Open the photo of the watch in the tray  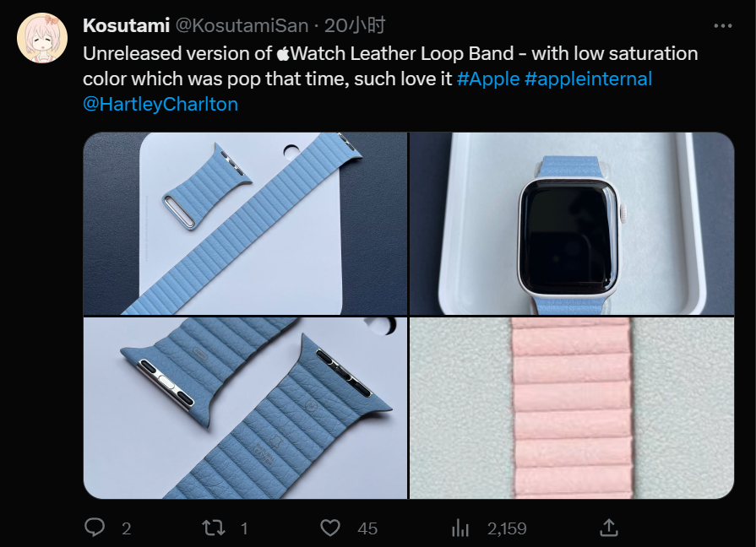[x=572, y=224]
